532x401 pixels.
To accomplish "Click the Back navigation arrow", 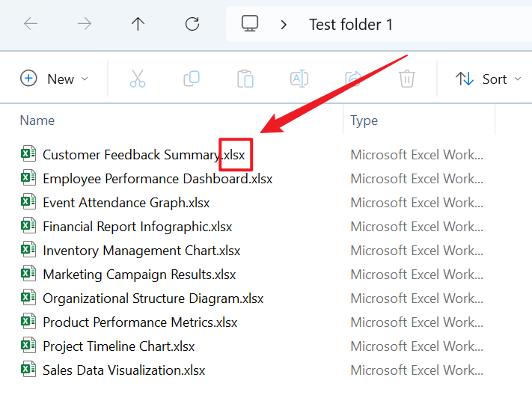I will (31, 24).
